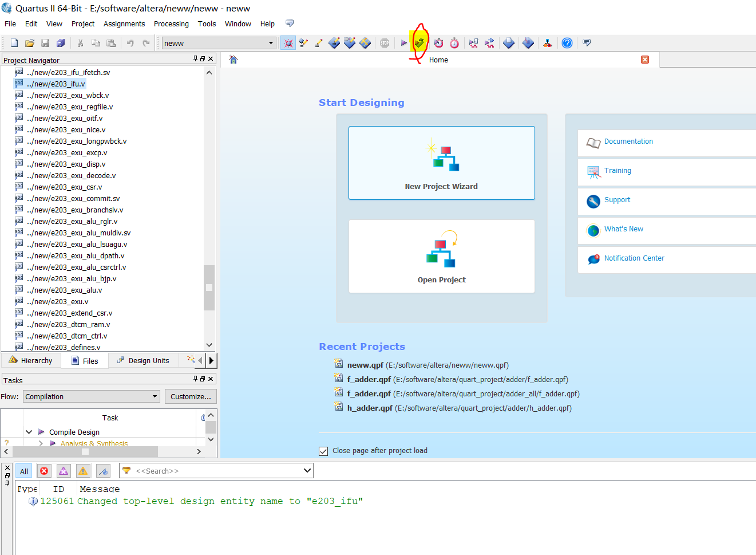This screenshot has width=756, height=555.
Task: Click the New file toolbar icon
Action: point(14,43)
